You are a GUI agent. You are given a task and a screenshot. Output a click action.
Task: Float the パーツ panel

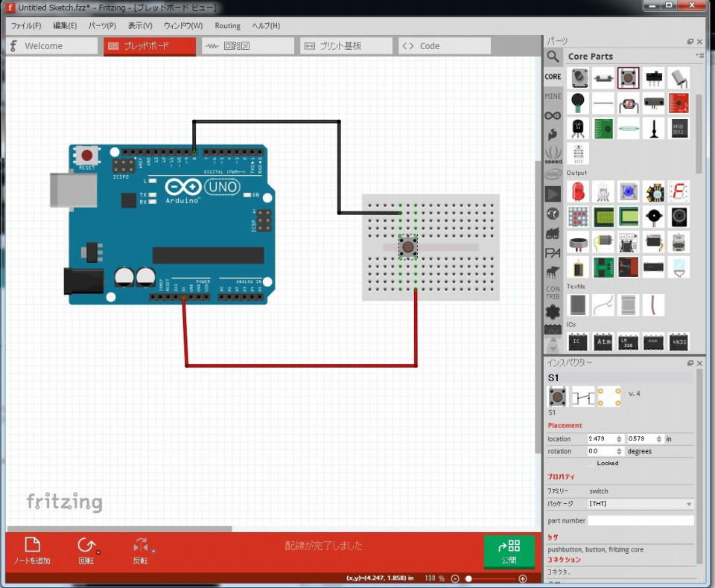(x=690, y=42)
